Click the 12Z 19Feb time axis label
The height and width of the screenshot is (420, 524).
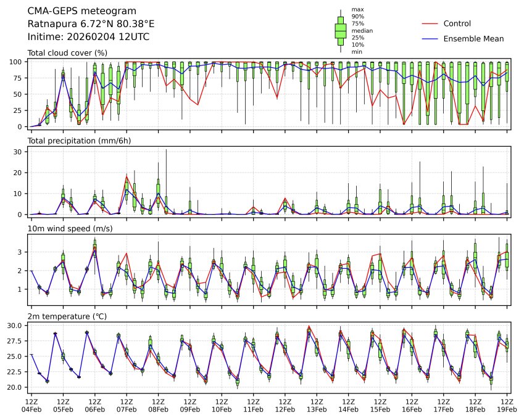pyautogui.click(x=507, y=405)
